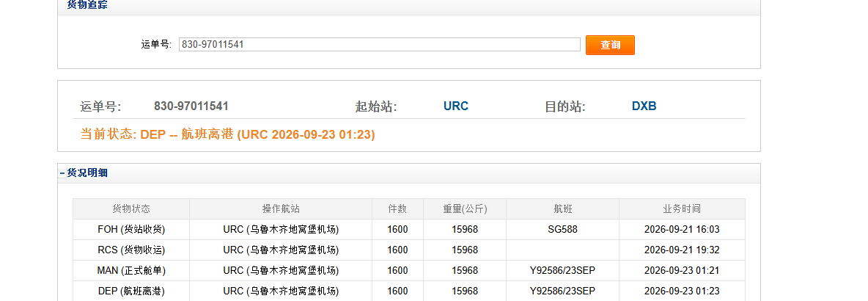Screen dimensions: 868x301
Task: Select the MAN (正式舱单) status row
Action: pyautogui.click(x=409, y=270)
